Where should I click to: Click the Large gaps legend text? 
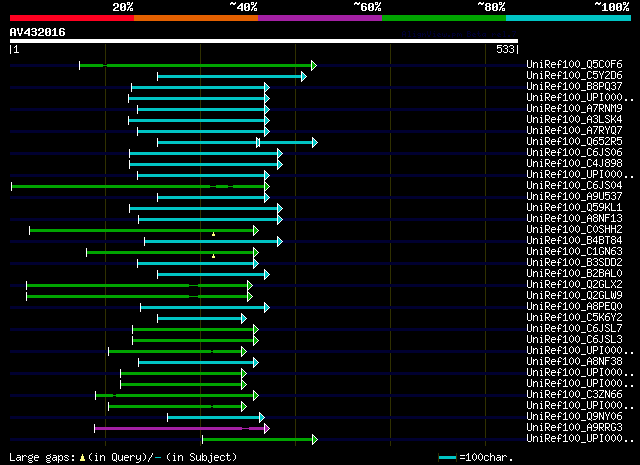[x=123, y=457]
